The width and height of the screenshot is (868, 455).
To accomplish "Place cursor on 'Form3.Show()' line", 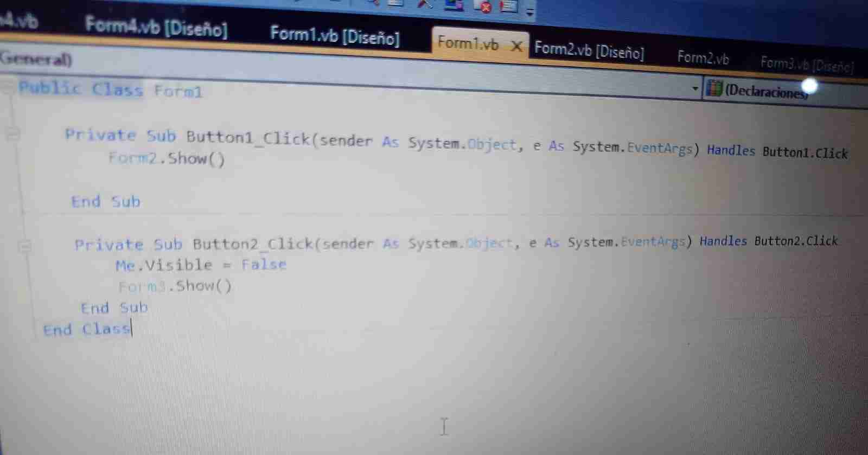I will 175,286.
